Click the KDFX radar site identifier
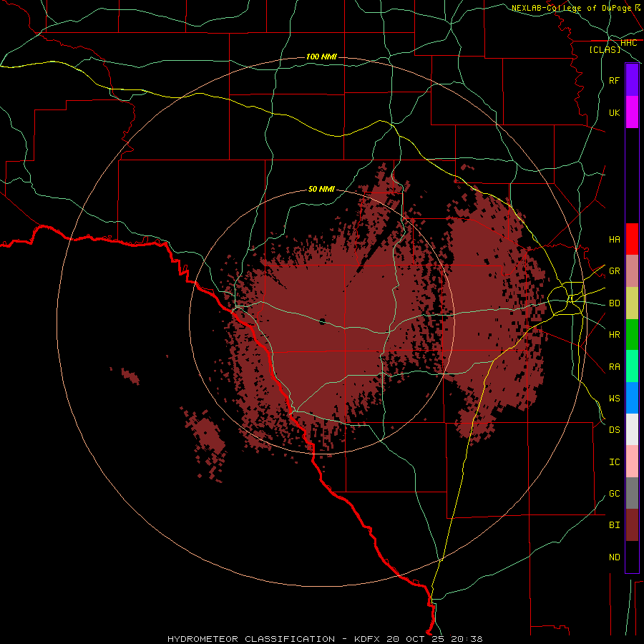 point(367,639)
